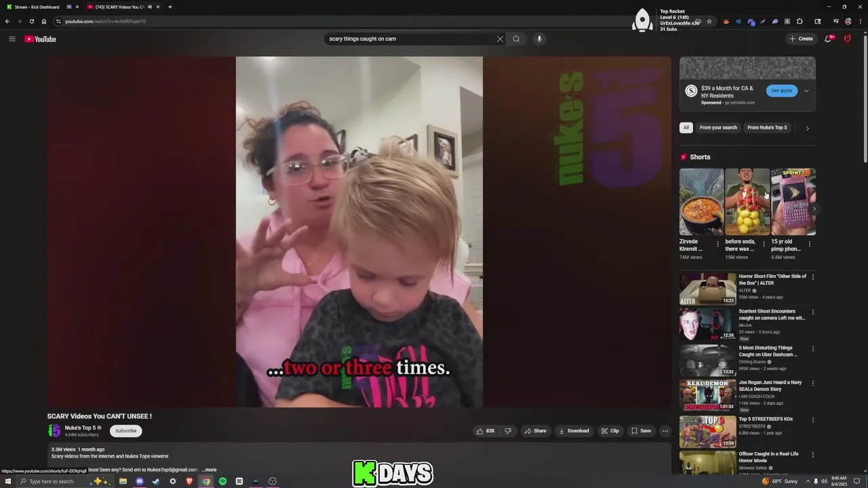
Task: Show next filter chips arrow
Action: coord(807,127)
